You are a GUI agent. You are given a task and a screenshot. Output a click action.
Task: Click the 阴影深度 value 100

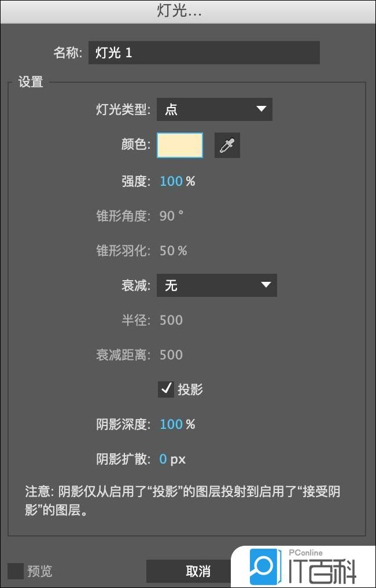coord(171,424)
